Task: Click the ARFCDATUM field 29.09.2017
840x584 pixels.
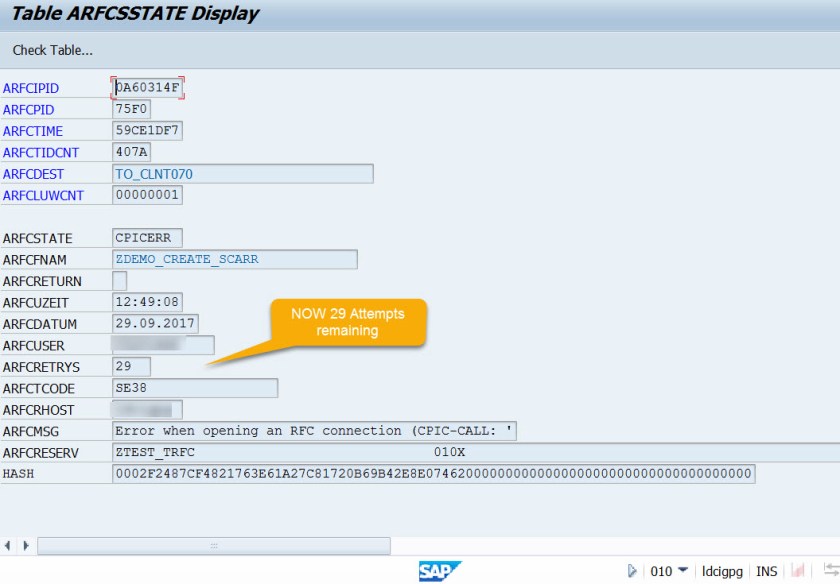Action: click(x=155, y=323)
